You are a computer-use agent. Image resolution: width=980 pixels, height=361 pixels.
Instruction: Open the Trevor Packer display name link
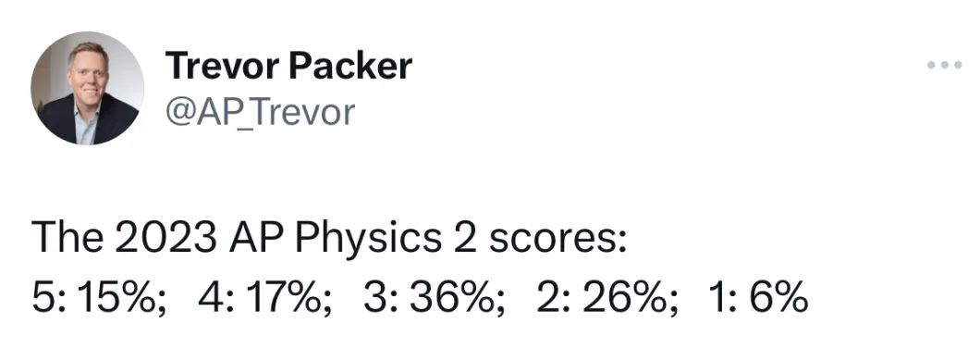[288, 67]
